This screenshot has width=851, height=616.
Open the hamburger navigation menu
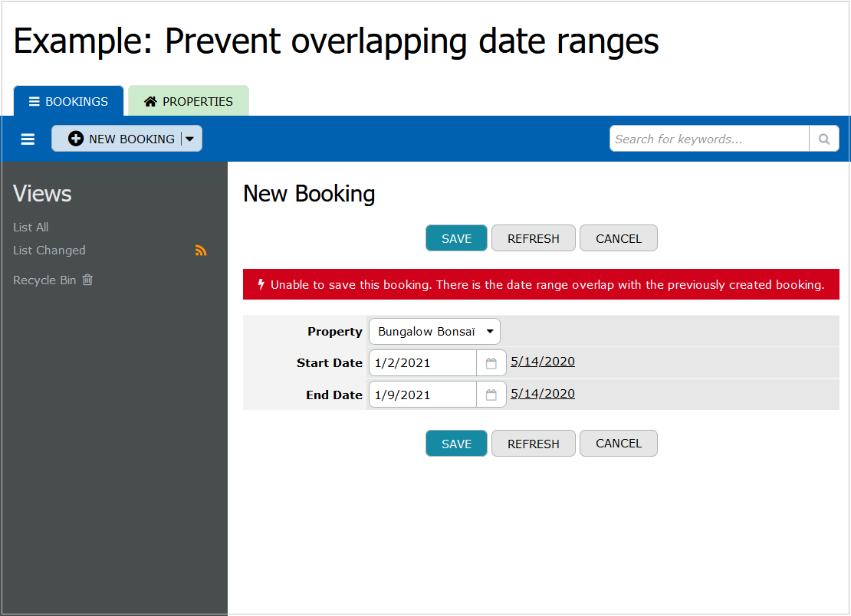tap(28, 139)
